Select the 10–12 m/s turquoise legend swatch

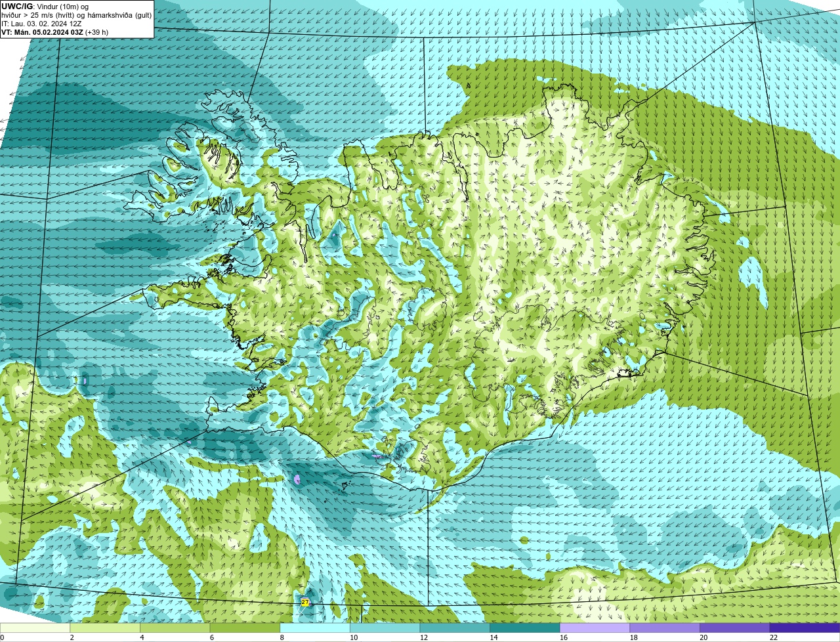(x=385, y=628)
